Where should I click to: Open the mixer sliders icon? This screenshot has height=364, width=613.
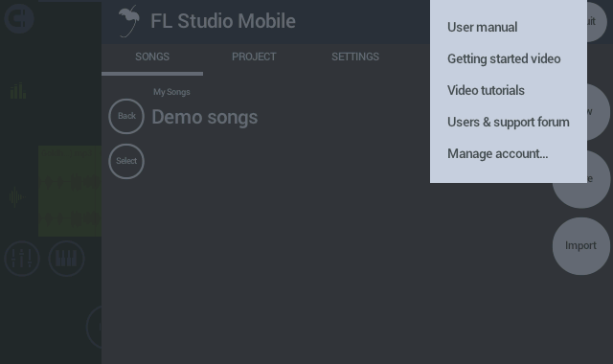coord(22,259)
